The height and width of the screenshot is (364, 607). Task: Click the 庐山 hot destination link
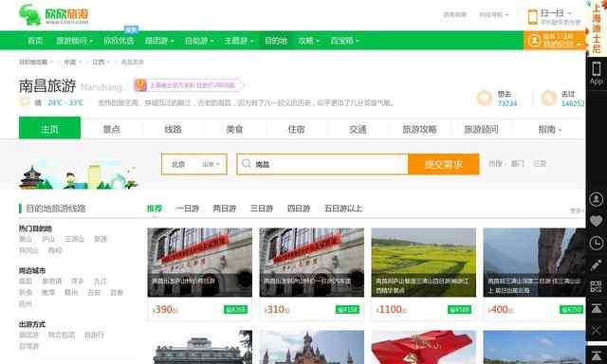tap(48, 239)
